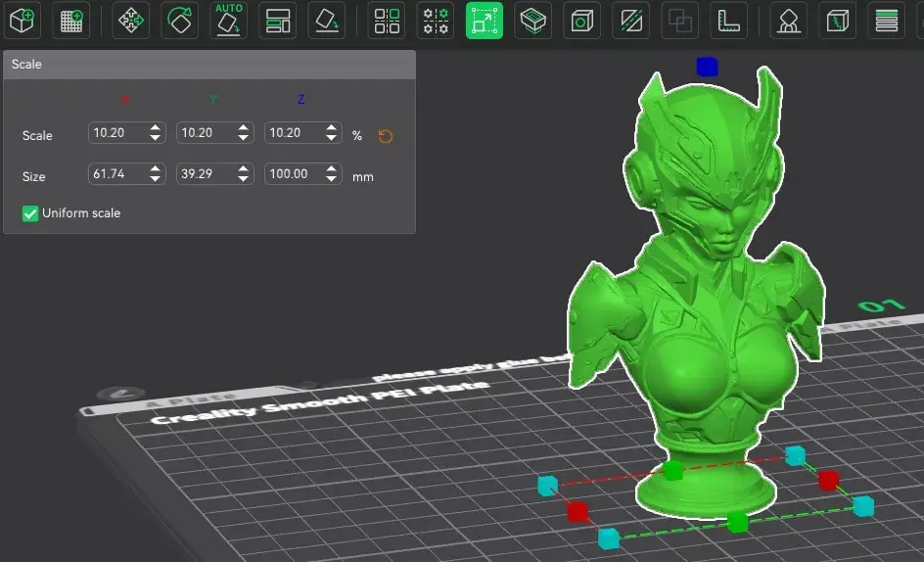Reset scale with the orange arrow icon
The image size is (924, 562).
coord(386,136)
